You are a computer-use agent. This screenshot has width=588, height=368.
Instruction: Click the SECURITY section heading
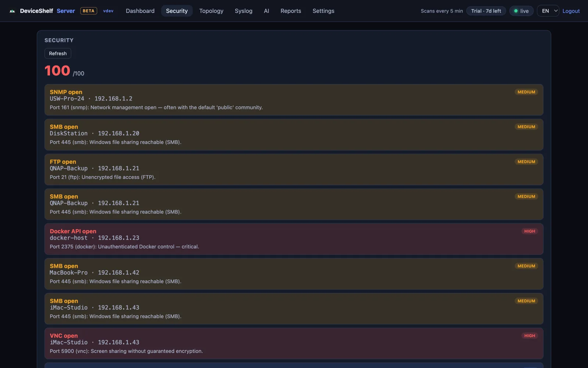click(59, 40)
